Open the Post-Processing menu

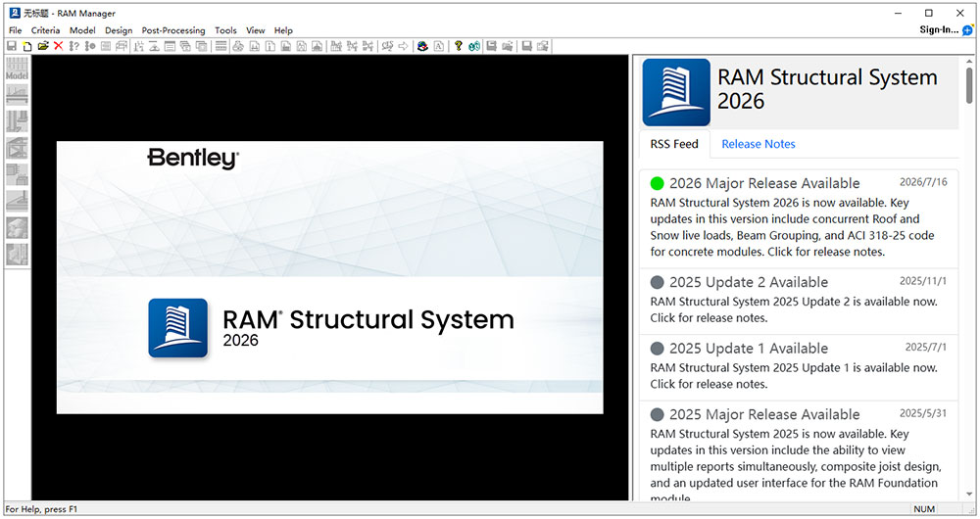click(173, 30)
